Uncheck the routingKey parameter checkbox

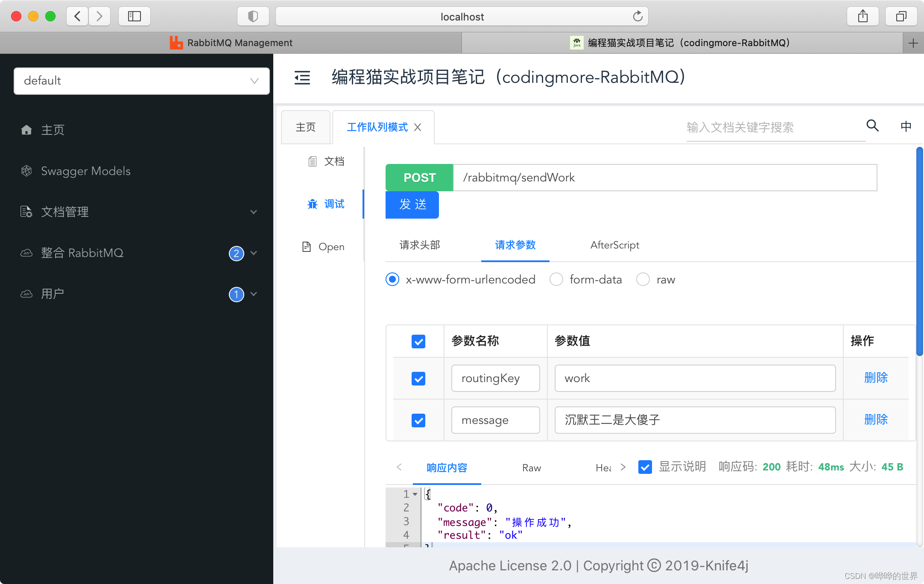pyautogui.click(x=418, y=379)
